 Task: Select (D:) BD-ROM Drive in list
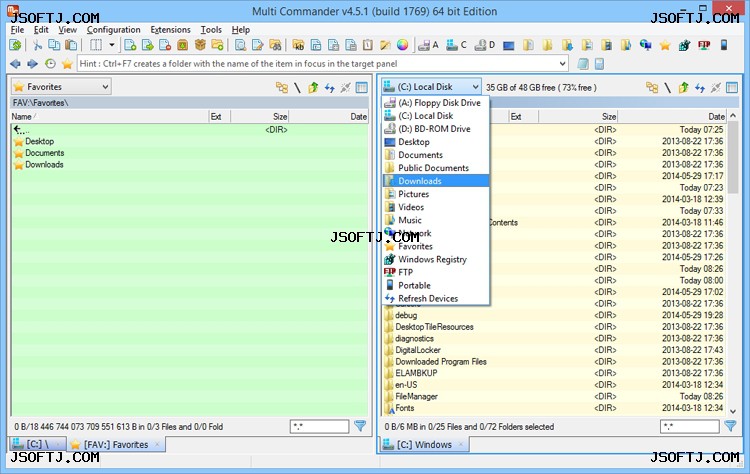[x=436, y=129]
